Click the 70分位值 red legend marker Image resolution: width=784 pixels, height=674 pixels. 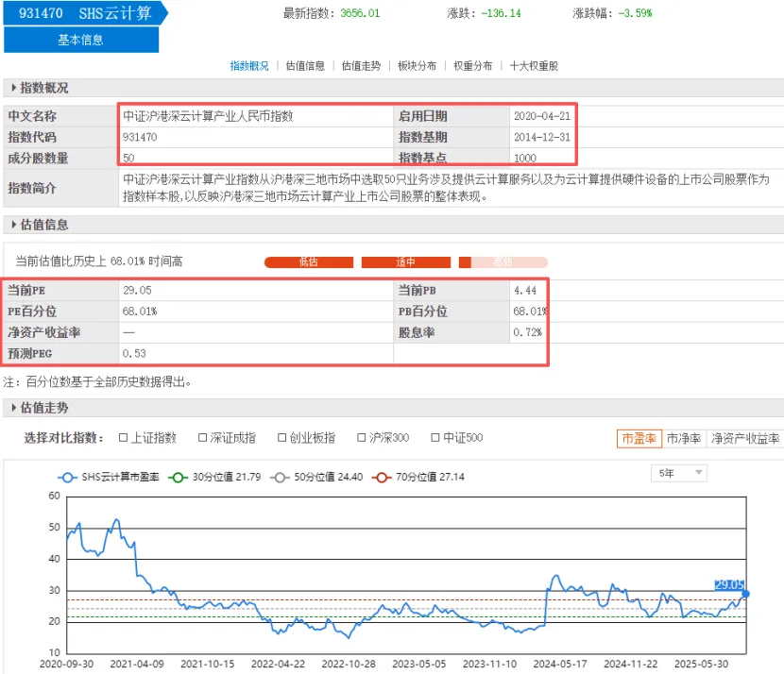point(382,478)
